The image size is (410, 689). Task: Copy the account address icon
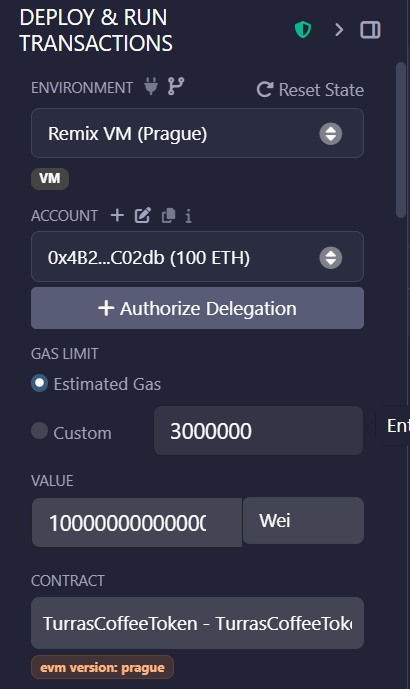point(168,215)
